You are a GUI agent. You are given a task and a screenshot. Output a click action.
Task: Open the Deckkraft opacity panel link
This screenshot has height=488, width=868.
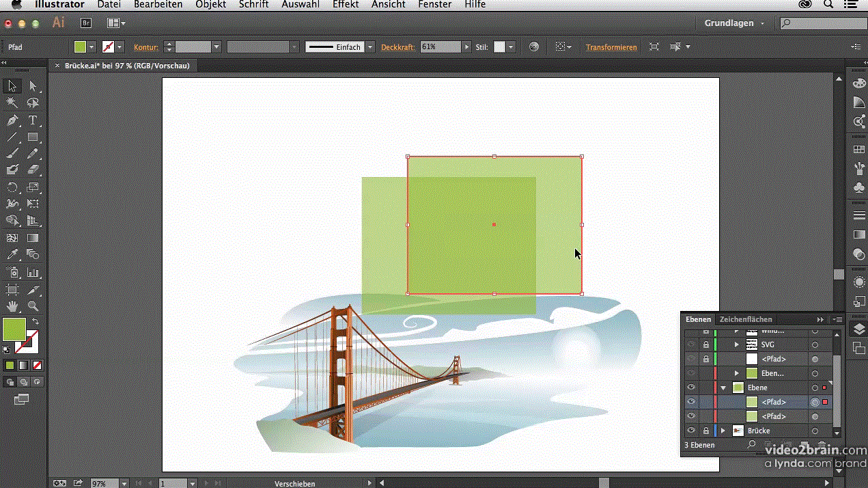pos(398,47)
